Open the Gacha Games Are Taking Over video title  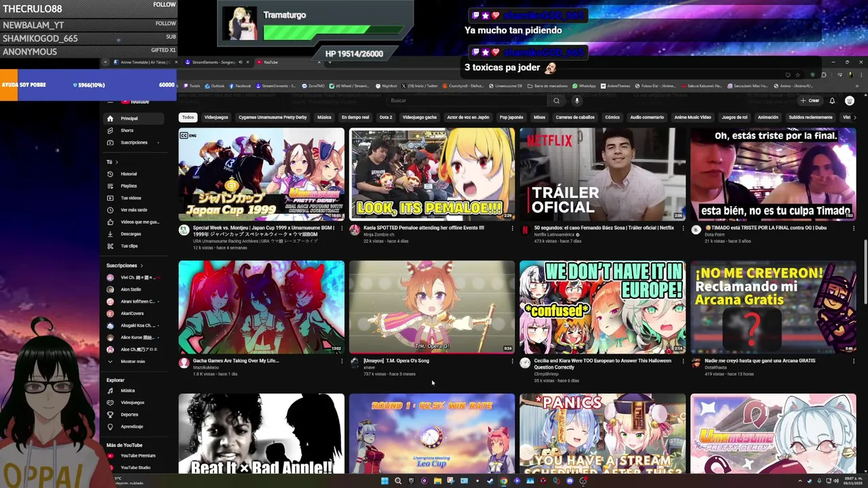coord(236,361)
